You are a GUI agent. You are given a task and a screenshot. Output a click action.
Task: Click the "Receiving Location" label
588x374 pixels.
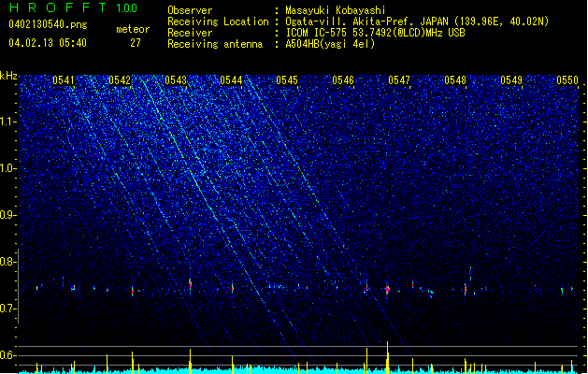click(x=218, y=22)
